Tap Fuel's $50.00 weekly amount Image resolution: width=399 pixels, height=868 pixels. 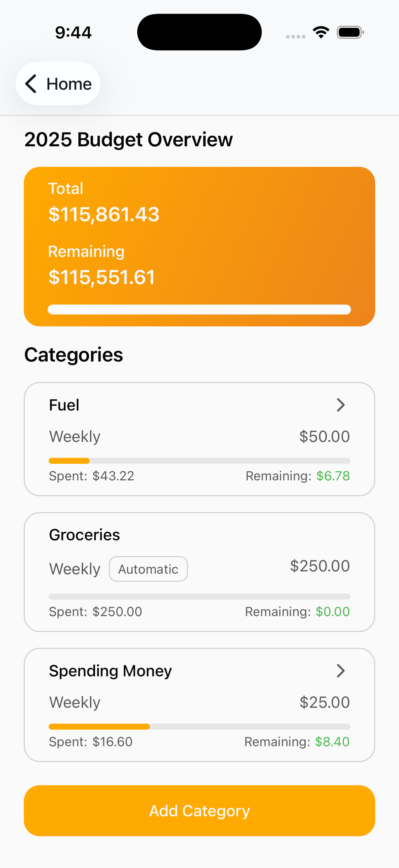click(x=324, y=436)
